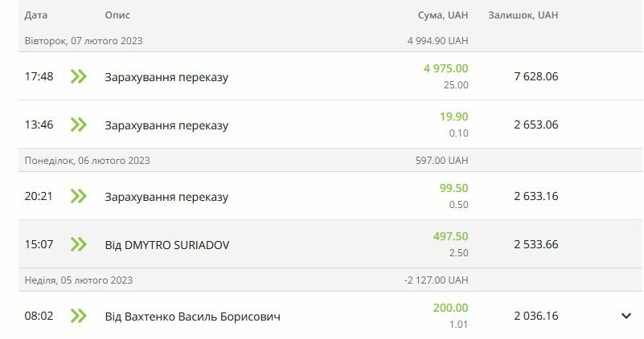The image size is (644, 339).
Task: Click the Дата column header
Action: (x=36, y=15)
